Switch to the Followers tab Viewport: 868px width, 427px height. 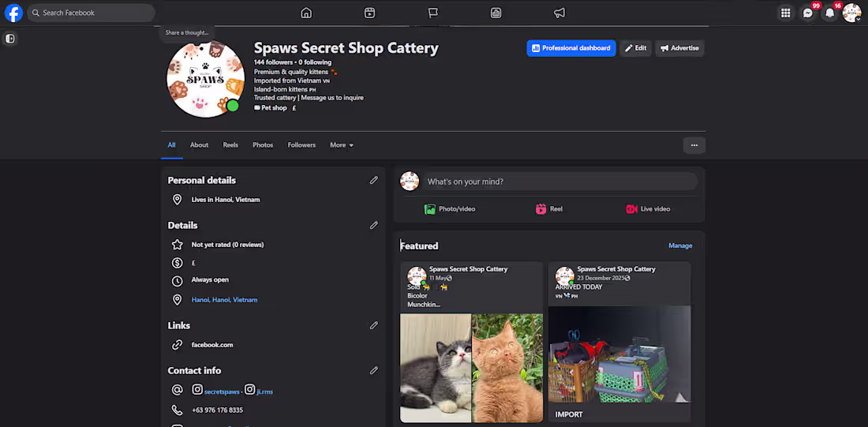301,145
